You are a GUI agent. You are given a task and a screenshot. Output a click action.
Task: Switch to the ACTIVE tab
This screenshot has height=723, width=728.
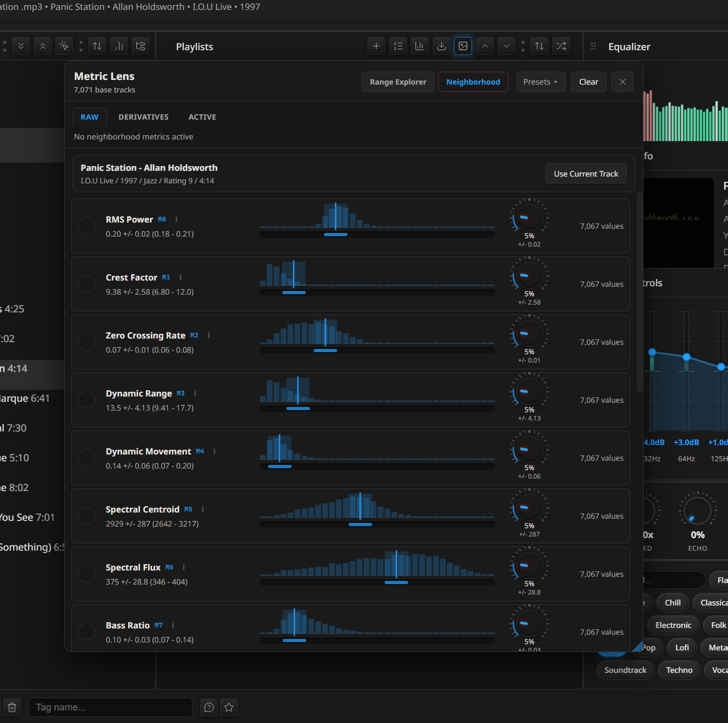(x=202, y=117)
